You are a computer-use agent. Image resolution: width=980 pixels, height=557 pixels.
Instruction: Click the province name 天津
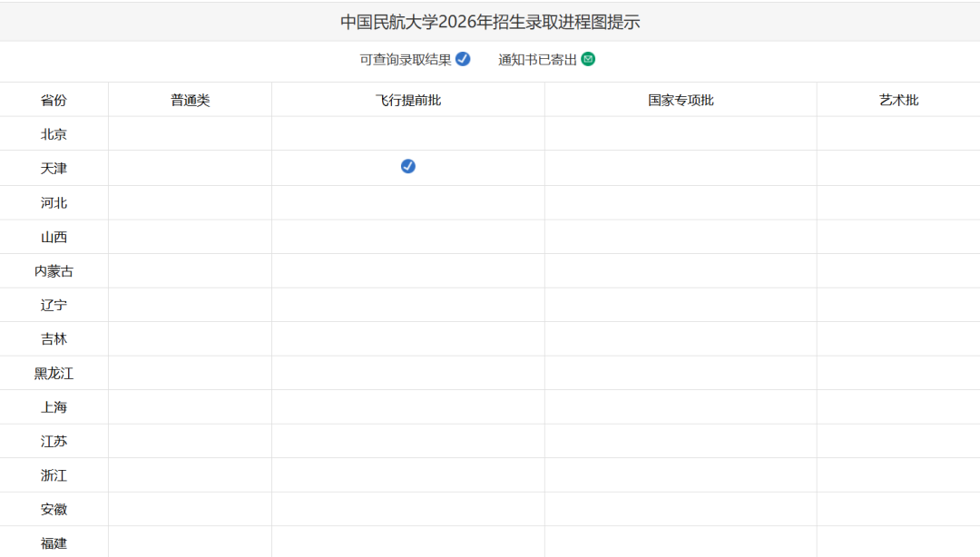point(54,168)
